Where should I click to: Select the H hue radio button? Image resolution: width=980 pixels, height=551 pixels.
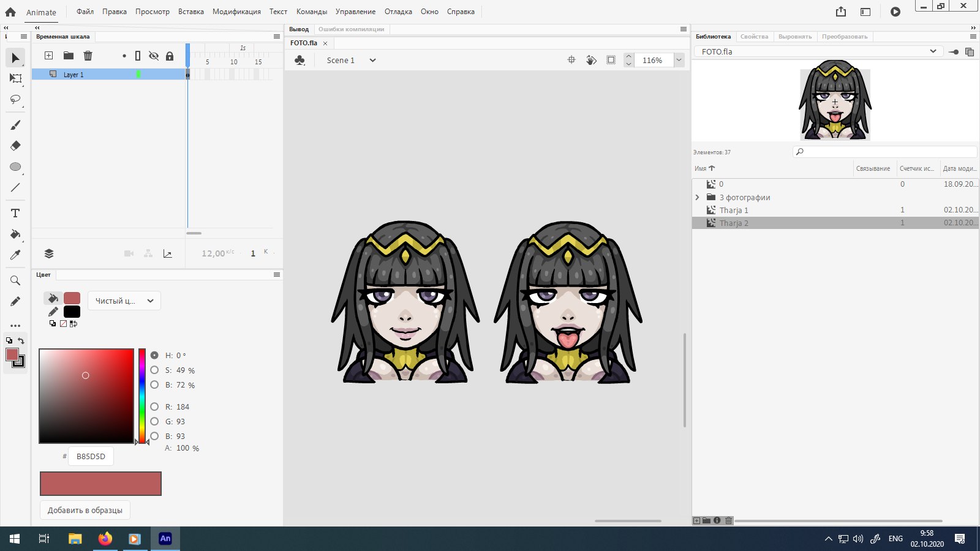(154, 355)
